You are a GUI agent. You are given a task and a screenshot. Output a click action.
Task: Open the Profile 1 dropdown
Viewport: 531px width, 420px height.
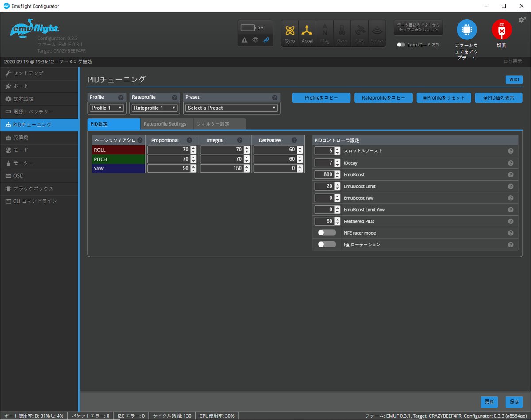(107, 108)
